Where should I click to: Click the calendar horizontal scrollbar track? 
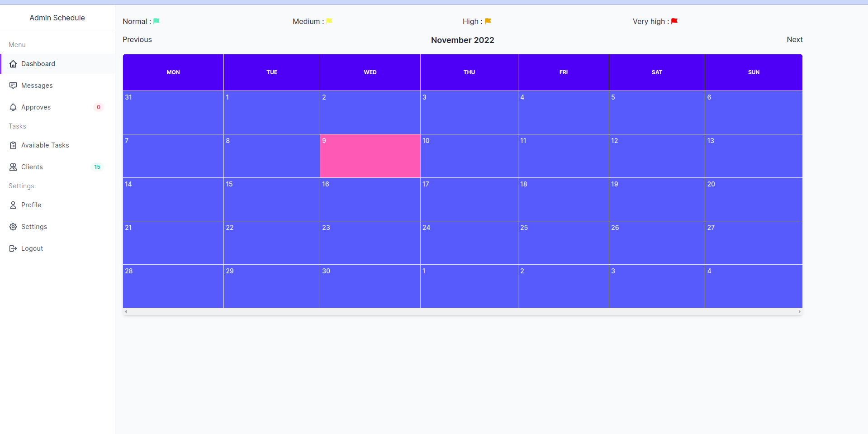[x=463, y=311]
